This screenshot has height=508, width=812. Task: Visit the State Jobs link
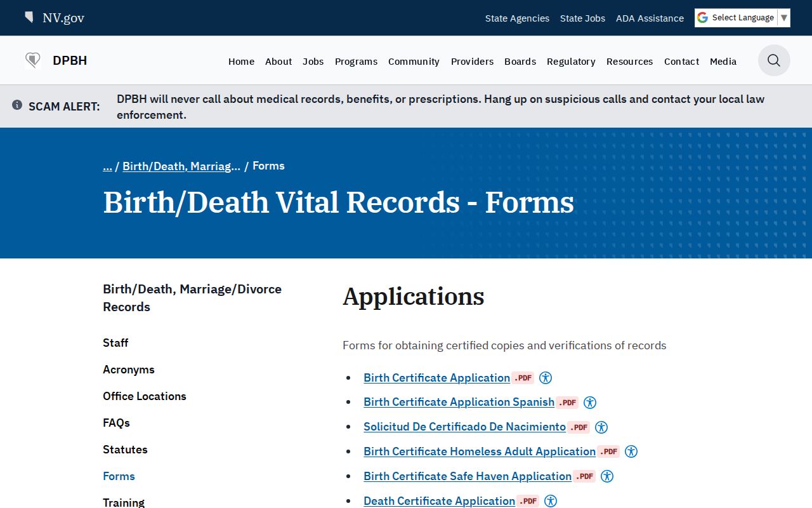[582, 18]
